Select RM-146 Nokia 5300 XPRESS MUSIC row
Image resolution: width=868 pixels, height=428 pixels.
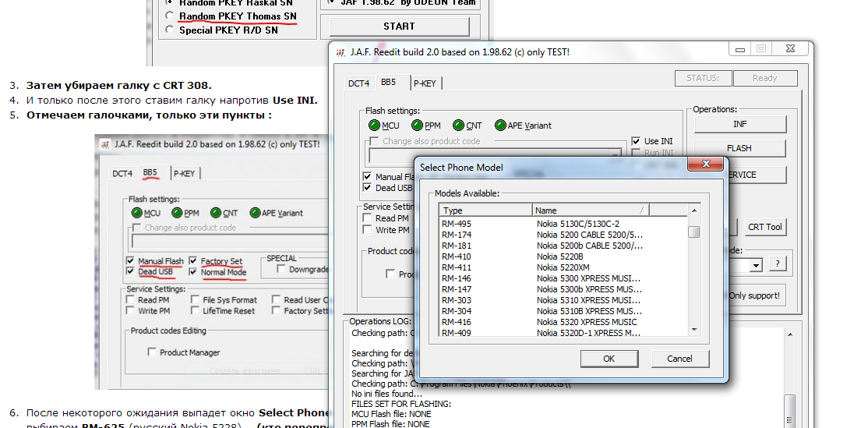click(563, 278)
